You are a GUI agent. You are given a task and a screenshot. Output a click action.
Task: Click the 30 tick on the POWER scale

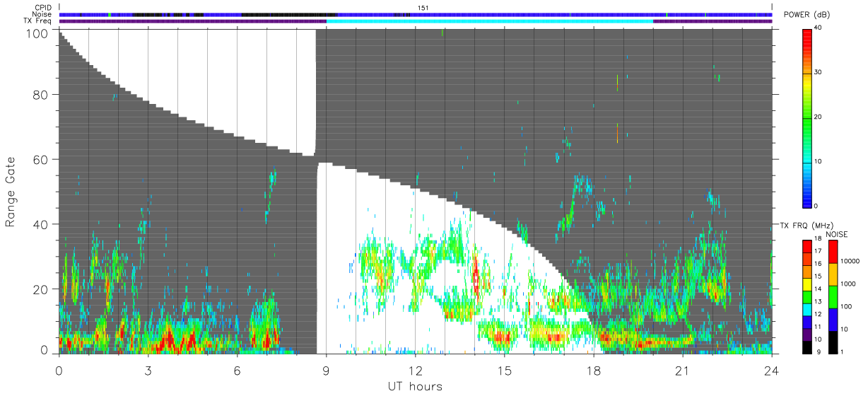(x=819, y=73)
